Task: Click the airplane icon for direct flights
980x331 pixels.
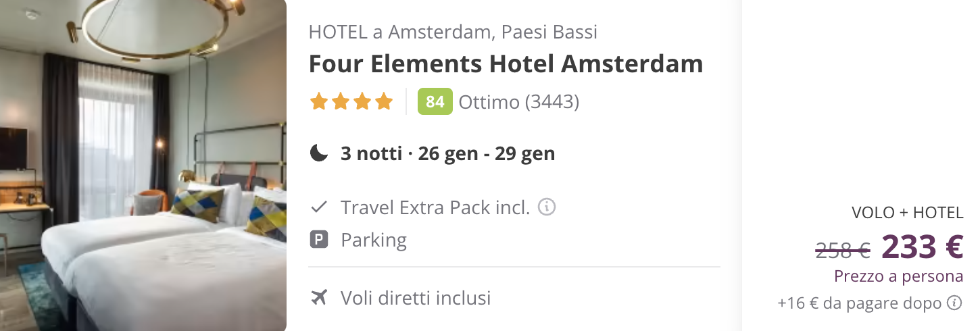Action: coord(319,297)
